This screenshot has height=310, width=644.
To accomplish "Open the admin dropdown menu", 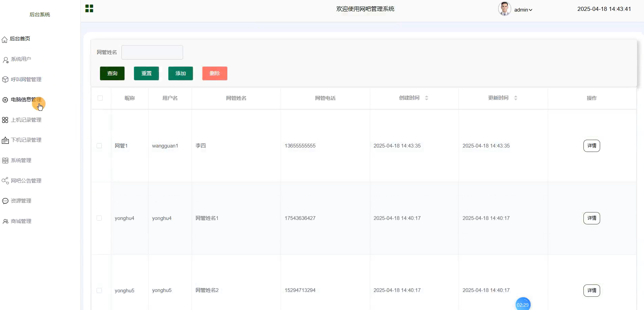I will [523, 10].
